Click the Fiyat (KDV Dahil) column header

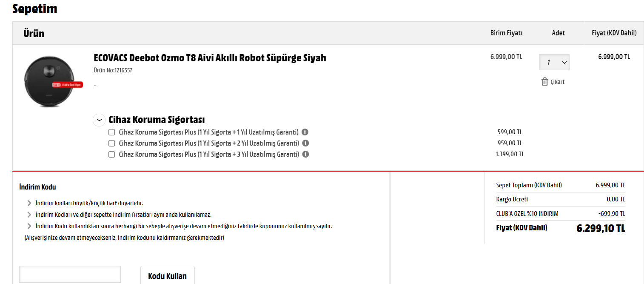click(614, 33)
